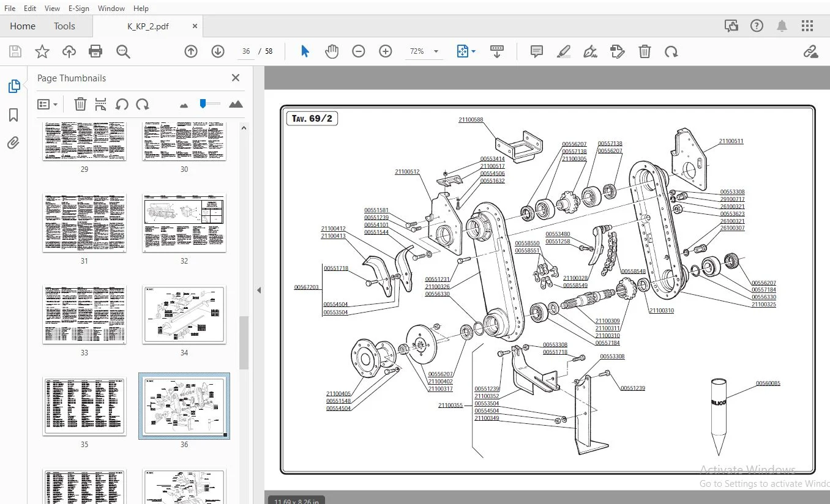830x504 pixels.
Task: Open the Bookmarks pane
Action: 13,115
